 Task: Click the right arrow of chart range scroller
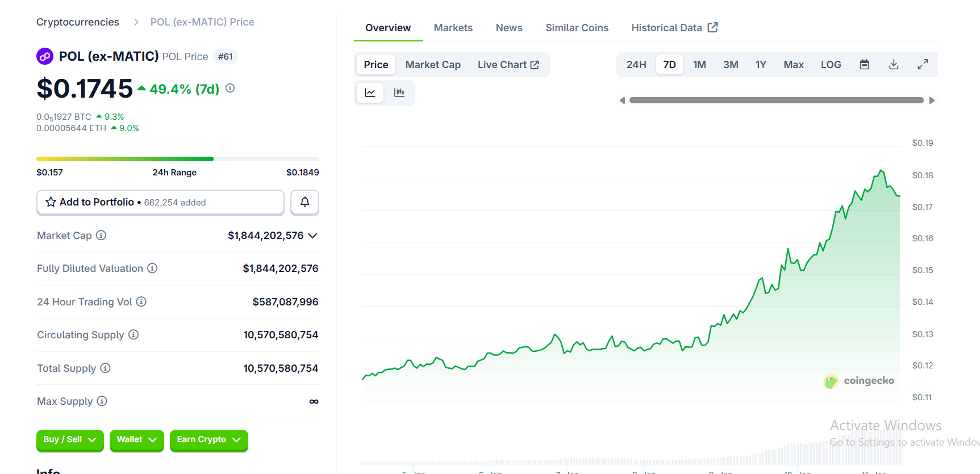point(932,100)
